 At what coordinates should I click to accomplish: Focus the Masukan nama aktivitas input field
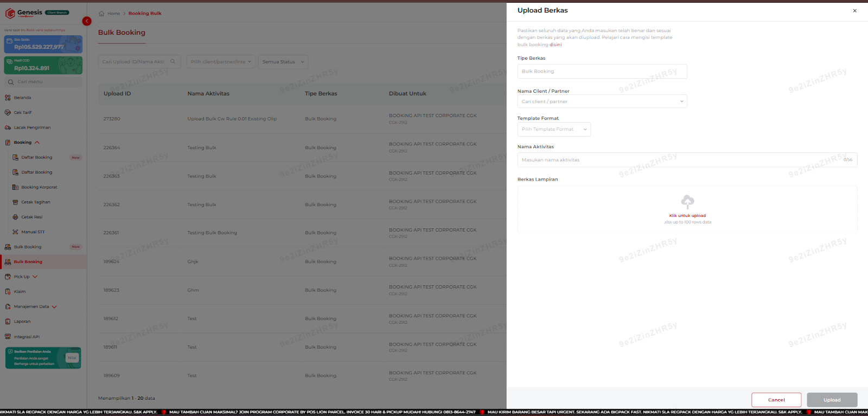(x=678, y=160)
